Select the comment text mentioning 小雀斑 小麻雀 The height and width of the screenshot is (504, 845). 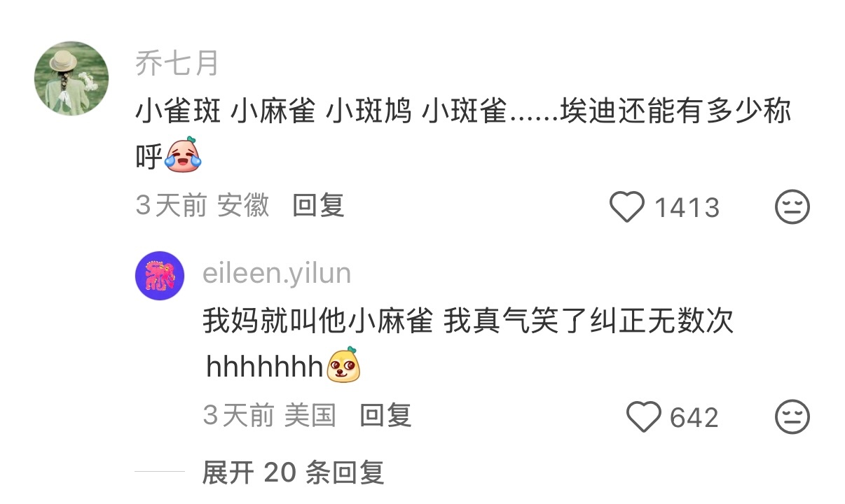(x=463, y=134)
